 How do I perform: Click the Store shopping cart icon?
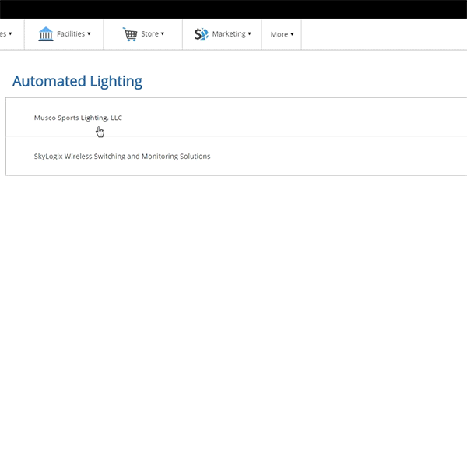pos(130,34)
